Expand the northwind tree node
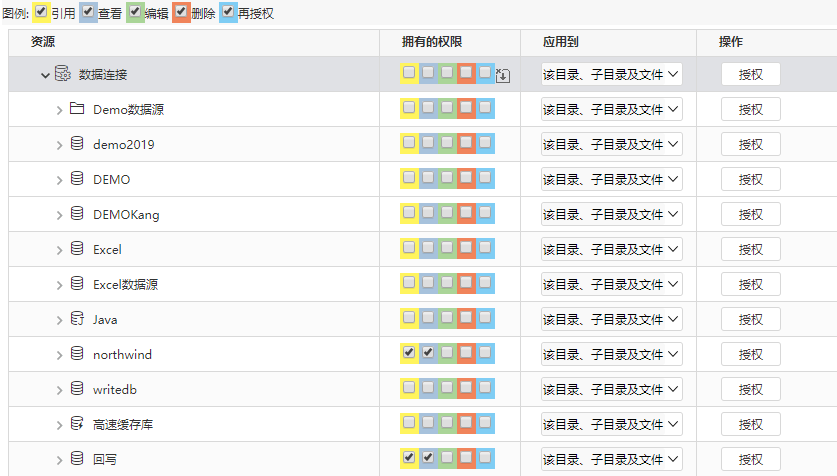This screenshot has width=837, height=476. (59, 355)
